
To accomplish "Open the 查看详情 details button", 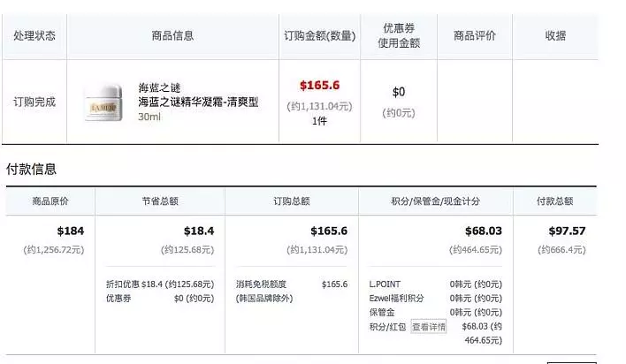I will click(x=428, y=327).
